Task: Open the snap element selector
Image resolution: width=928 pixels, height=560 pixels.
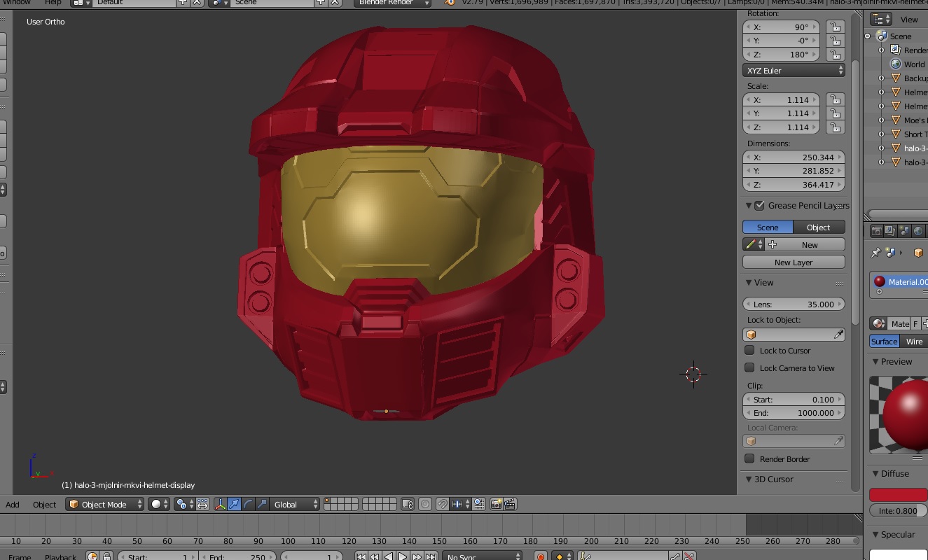Action: [x=461, y=504]
